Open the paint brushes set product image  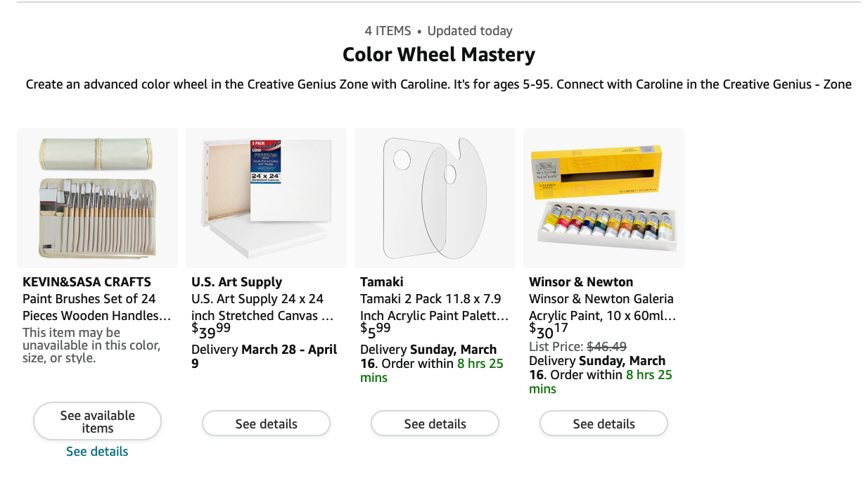[97, 198]
